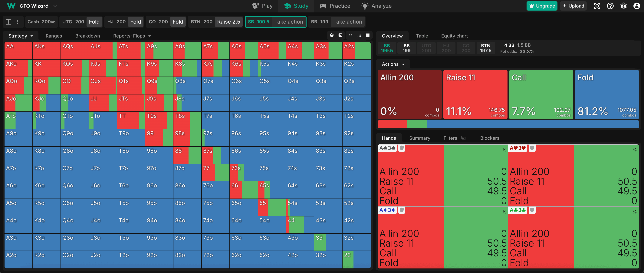Viewport: 644px width, 273px height.
Task: Click the green Call segment of frequency bar
Action: pos(416,124)
